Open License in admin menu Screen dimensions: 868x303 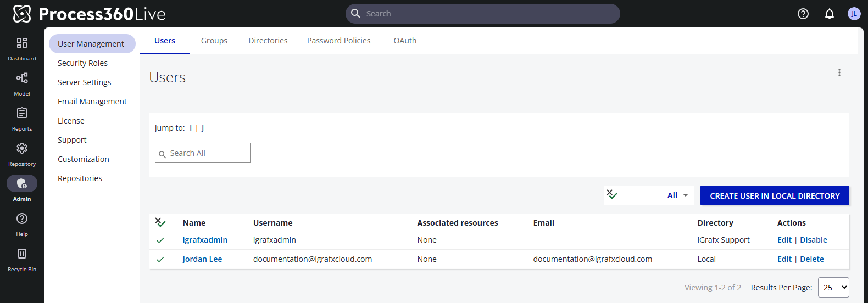(x=71, y=121)
